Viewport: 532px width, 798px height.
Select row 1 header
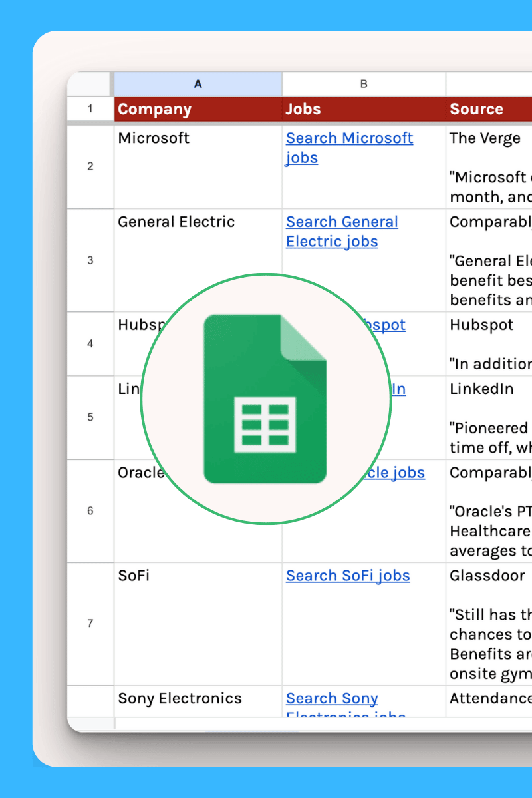tap(90, 109)
